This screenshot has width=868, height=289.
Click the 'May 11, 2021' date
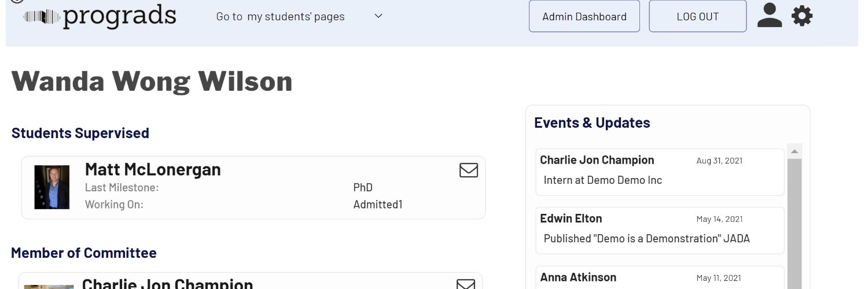coord(720,278)
